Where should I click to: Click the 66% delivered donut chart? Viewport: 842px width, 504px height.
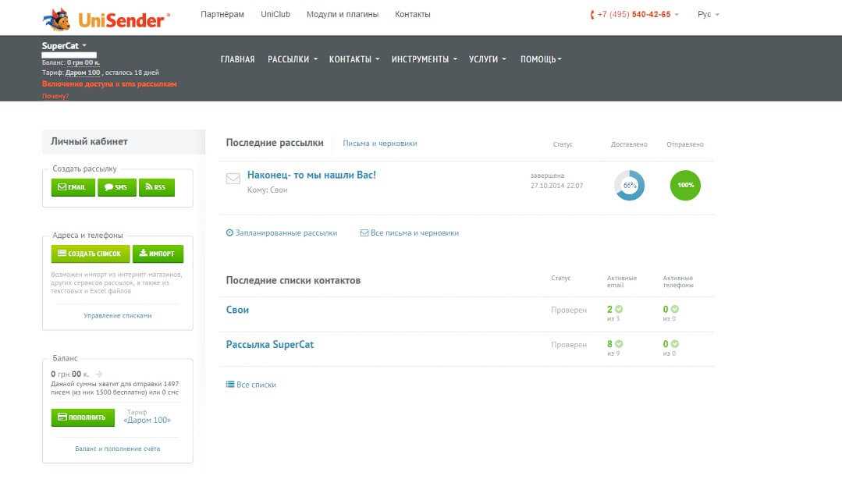point(630,186)
